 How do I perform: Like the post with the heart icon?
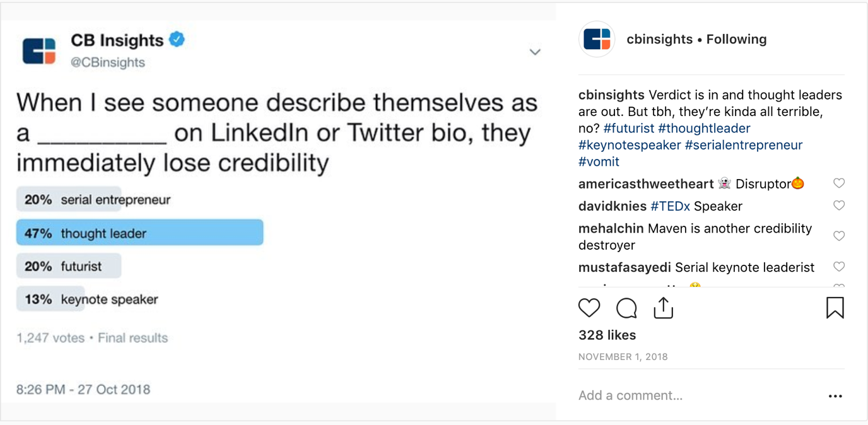tap(589, 308)
